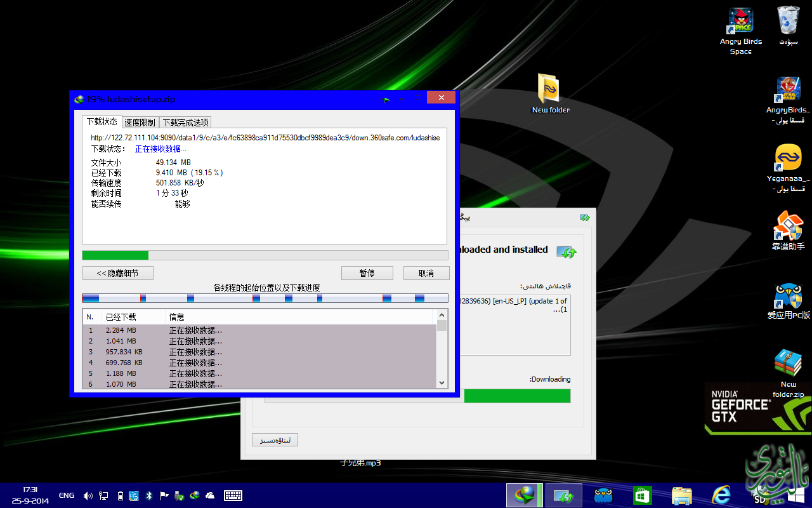Select thread row 2 with 1.041 MB
This screenshot has width=812, height=508.
tap(260, 341)
